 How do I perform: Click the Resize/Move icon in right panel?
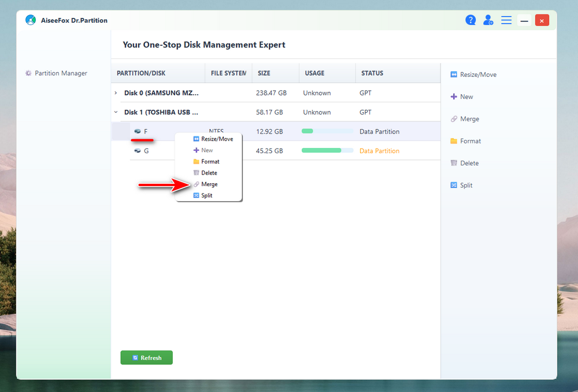point(454,75)
